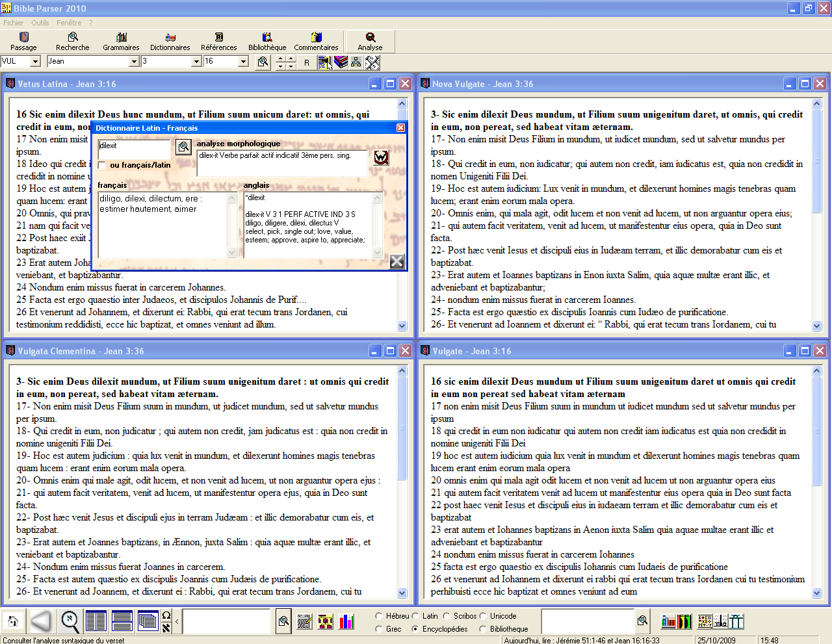Screen dimensions: 832x644
Task: Click the left bottom search input field
Action: click(226, 621)
